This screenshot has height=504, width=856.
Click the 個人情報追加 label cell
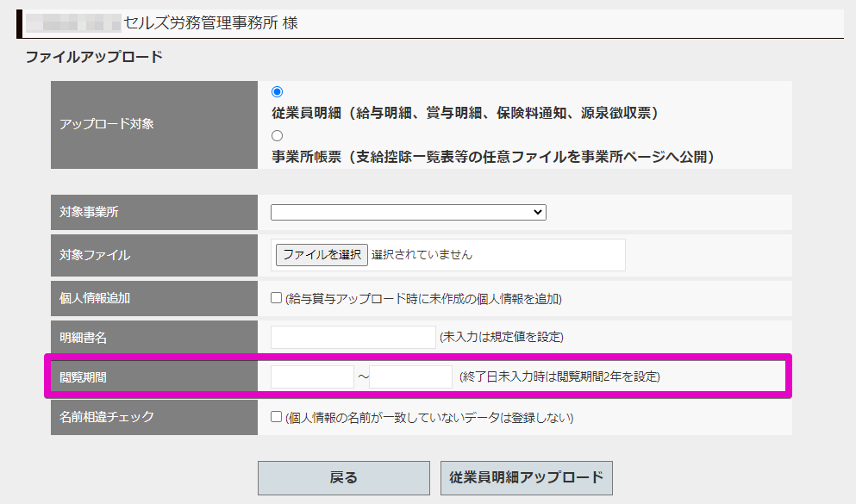coord(154,298)
